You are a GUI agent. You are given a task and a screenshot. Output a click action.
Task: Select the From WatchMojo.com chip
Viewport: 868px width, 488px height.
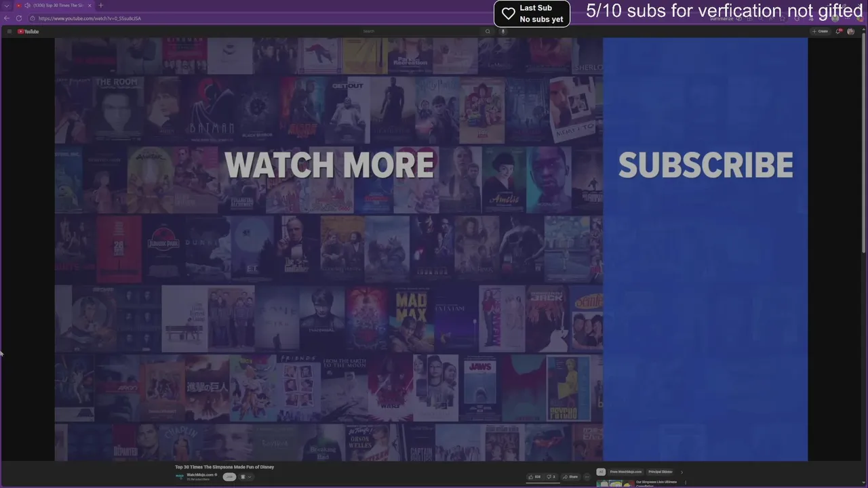click(x=625, y=472)
